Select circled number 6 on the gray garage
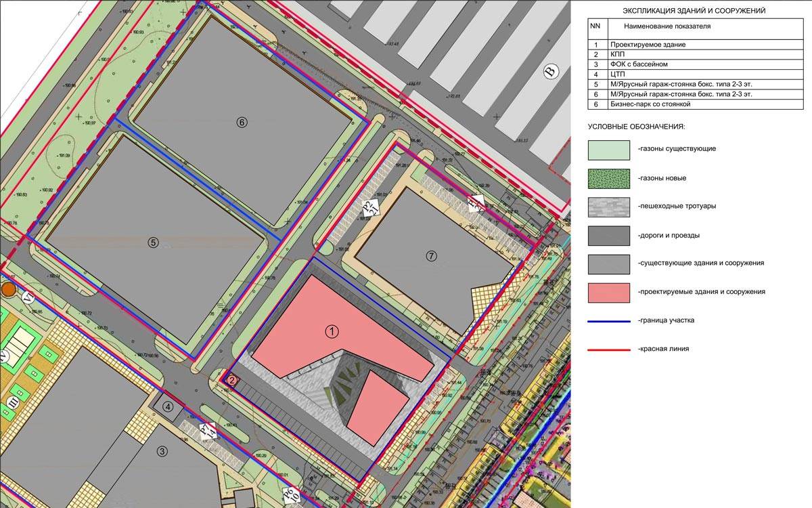812x508 pixels. click(x=242, y=122)
